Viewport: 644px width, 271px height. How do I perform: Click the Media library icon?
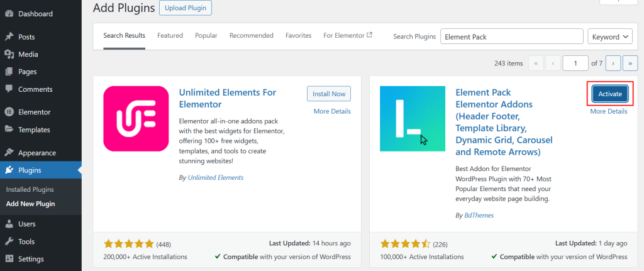click(x=9, y=55)
